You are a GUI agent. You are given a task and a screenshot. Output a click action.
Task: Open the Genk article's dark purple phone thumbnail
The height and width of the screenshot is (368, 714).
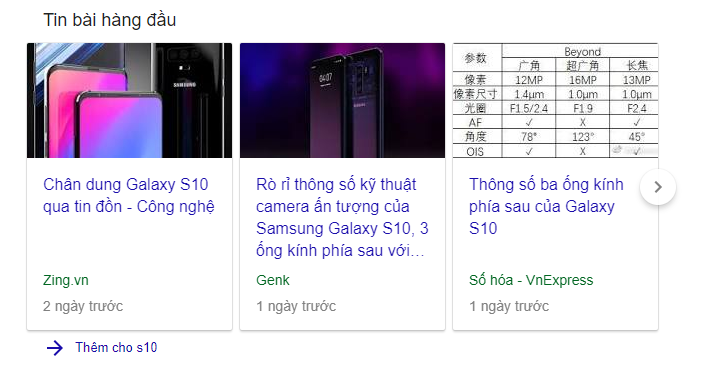click(342, 100)
